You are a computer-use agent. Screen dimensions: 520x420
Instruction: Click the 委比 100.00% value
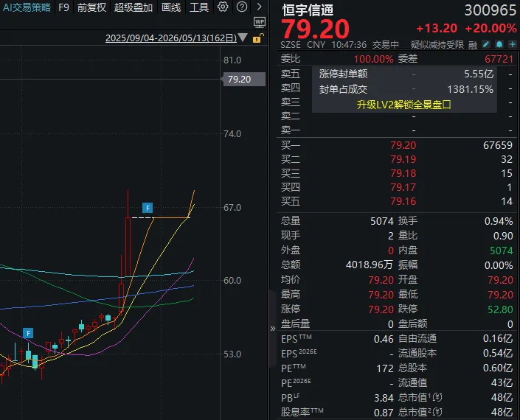click(373, 59)
